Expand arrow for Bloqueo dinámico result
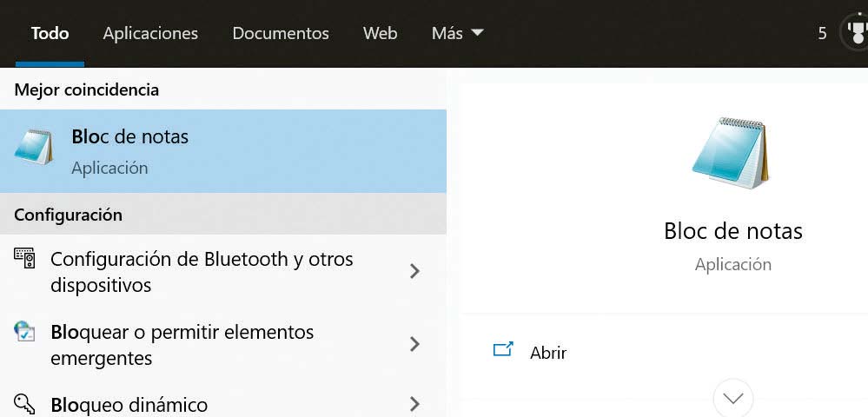This screenshot has height=417, width=868. click(414, 404)
